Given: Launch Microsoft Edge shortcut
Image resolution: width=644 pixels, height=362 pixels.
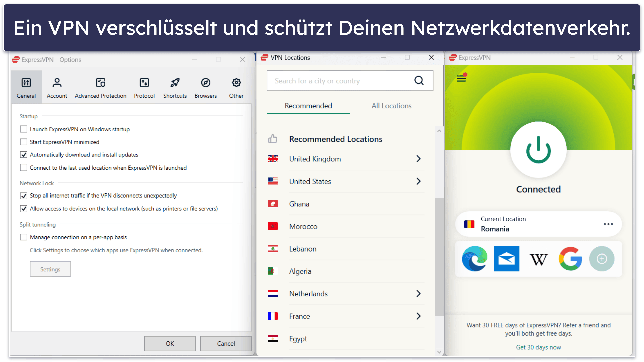Looking at the screenshot, I should tap(475, 259).
